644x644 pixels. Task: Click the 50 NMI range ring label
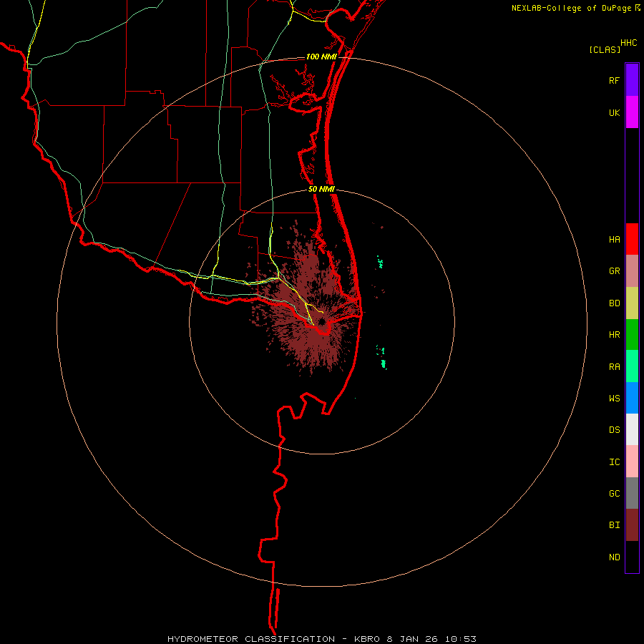click(321, 189)
